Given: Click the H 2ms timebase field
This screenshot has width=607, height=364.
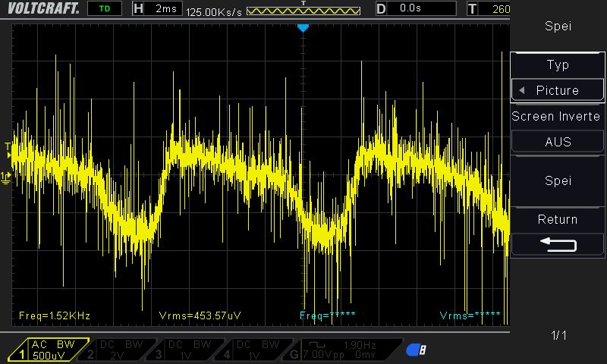Looking at the screenshot, I should coord(157,8).
